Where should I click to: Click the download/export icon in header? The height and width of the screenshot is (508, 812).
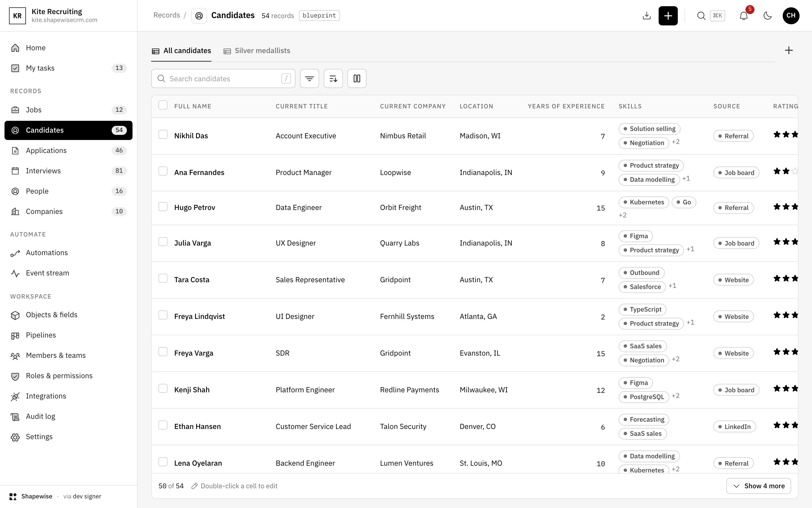(646, 16)
